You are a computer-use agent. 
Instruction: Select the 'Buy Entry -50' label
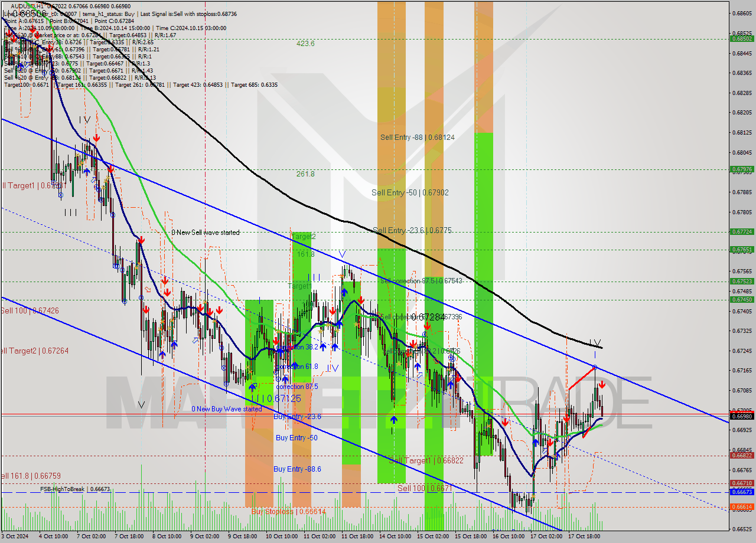296,438
